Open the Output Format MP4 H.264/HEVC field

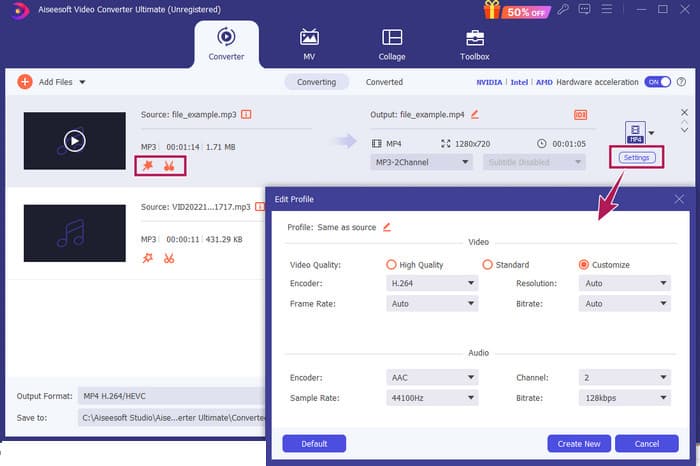pos(172,396)
